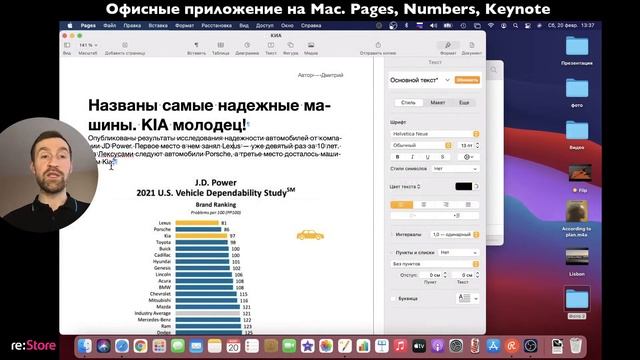The image size is (640, 360).
Task: Increase text indent in the inspector
Action: (457, 215)
